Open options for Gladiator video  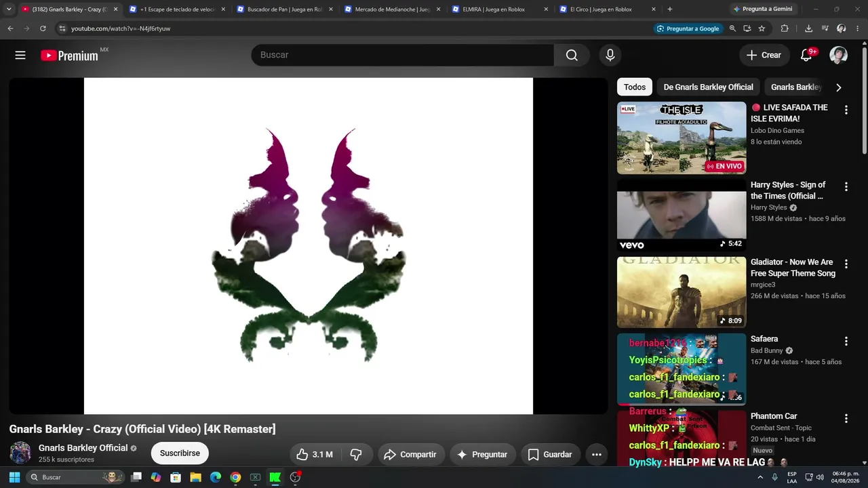point(846,264)
